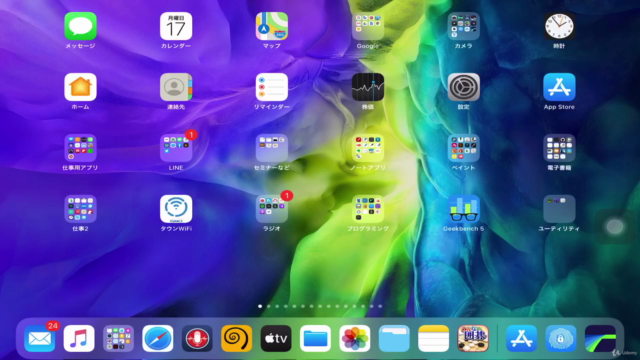Launch Safari from the dock
The width and height of the screenshot is (640, 360).
coord(158,338)
